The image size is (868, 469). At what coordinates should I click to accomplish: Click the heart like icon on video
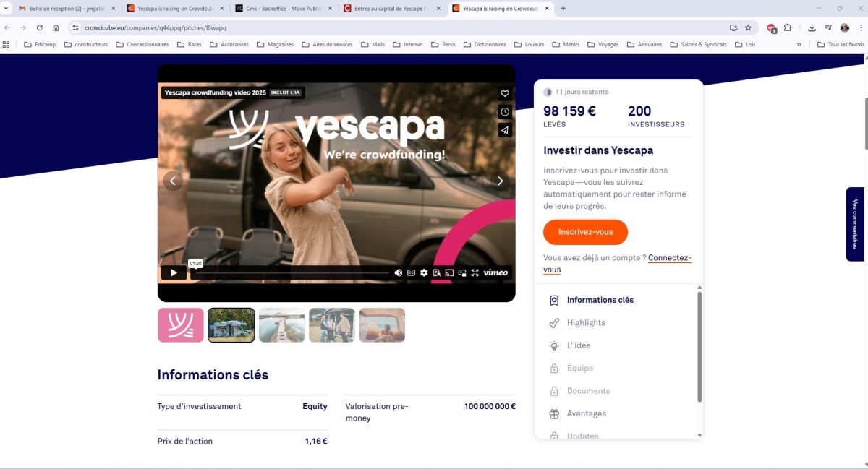pyautogui.click(x=505, y=93)
